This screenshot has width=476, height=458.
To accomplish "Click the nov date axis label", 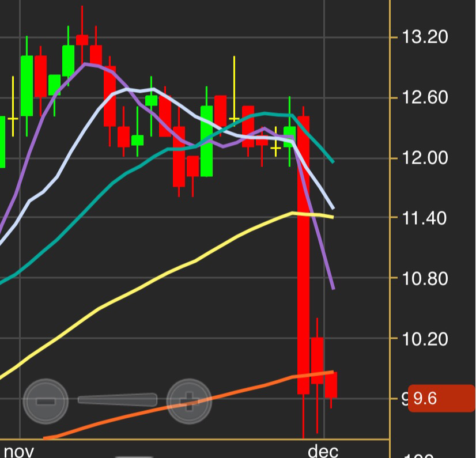I will pos(19,451).
